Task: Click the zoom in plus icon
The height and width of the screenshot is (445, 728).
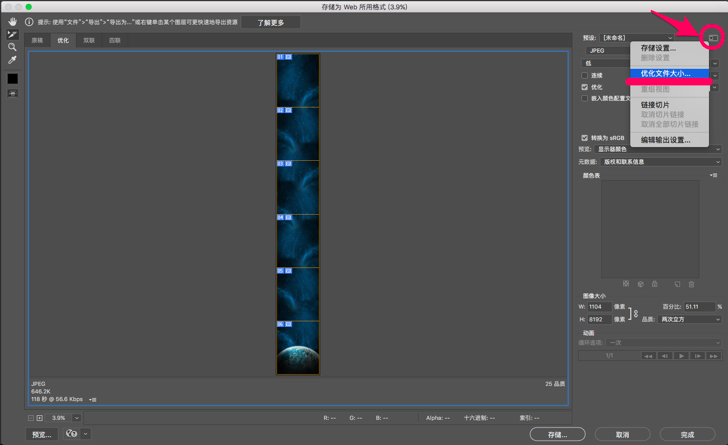Action: click(x=40, y=418)
